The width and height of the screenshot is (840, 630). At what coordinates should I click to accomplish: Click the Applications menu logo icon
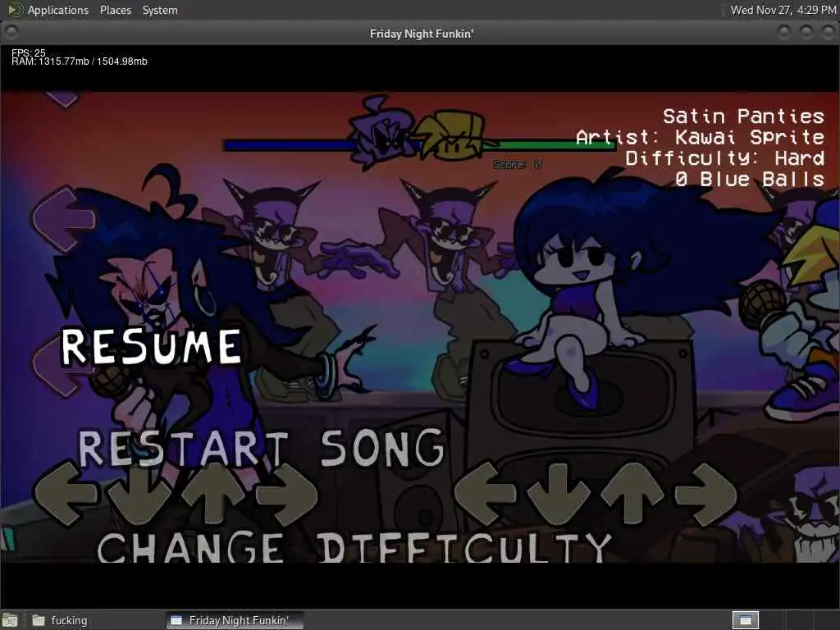click(x=15, y=10)
